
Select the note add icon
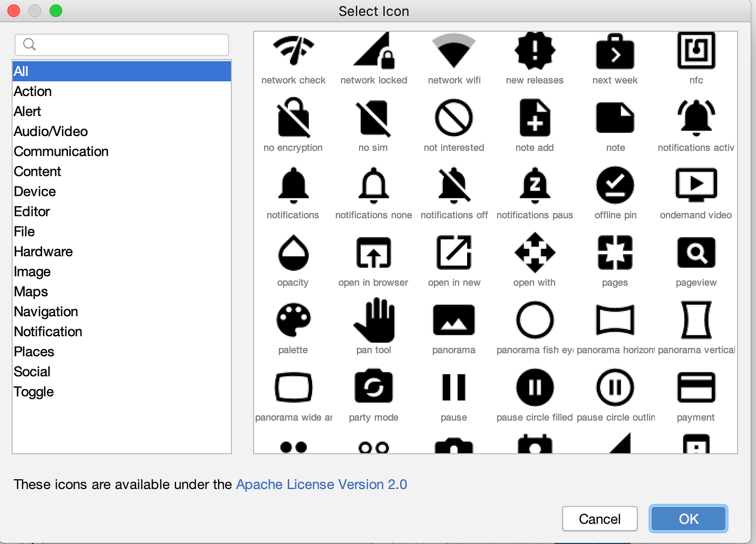[x=534, y=118]
